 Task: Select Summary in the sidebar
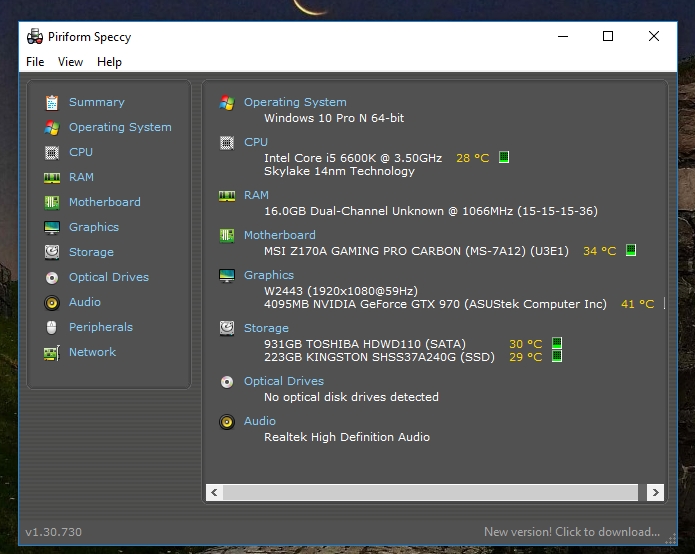97,102
